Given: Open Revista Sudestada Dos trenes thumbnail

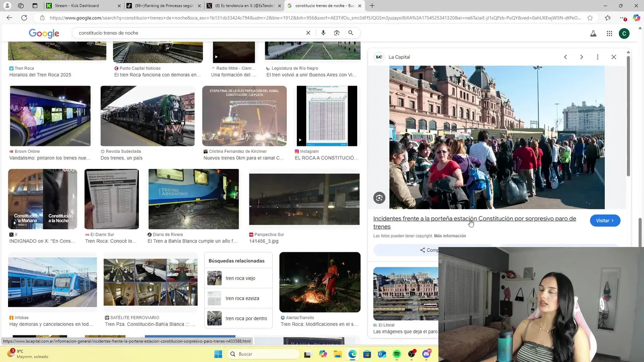Looking at the screenshot, I should tap(147, 116).
